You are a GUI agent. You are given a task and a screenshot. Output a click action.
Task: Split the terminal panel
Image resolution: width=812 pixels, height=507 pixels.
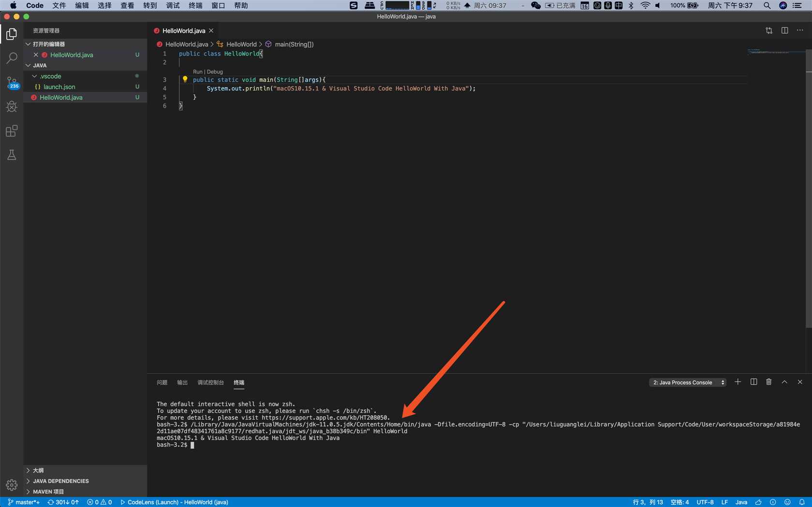(x=753, y=382)
